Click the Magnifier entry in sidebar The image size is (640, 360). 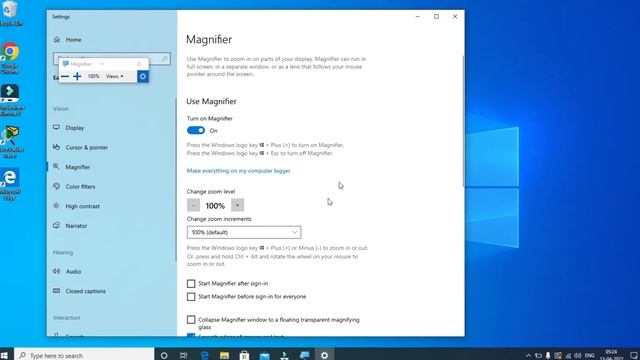[78, 167]
